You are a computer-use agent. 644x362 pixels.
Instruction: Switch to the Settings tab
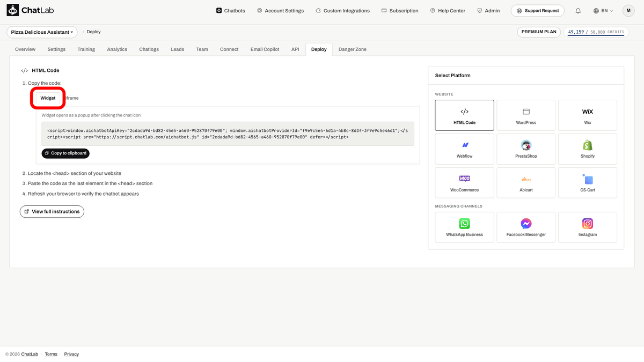56,49
